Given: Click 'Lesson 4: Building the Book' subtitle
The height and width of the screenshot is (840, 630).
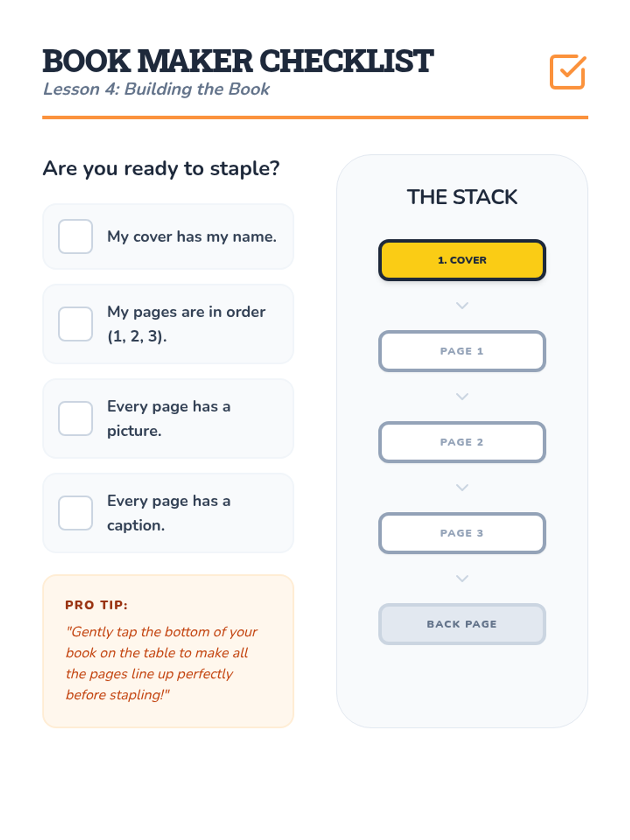Looking at the screenshot, I should pyautogui.click(x=156, y=89).
